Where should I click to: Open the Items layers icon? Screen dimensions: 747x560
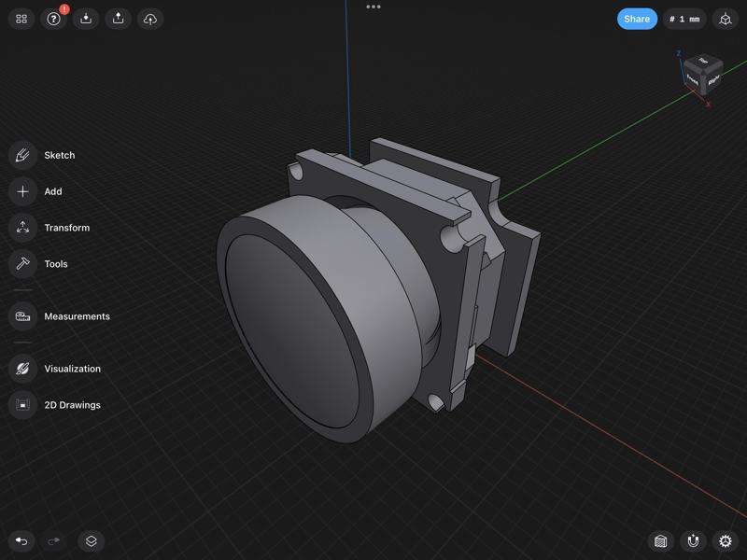(91, 540)
